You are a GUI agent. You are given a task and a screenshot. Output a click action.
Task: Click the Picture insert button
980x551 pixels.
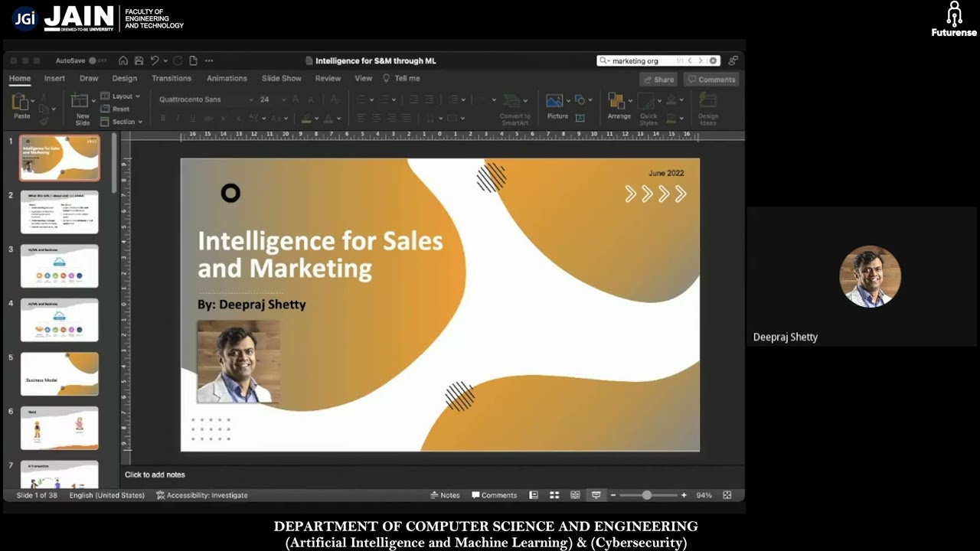coord(557,107)
